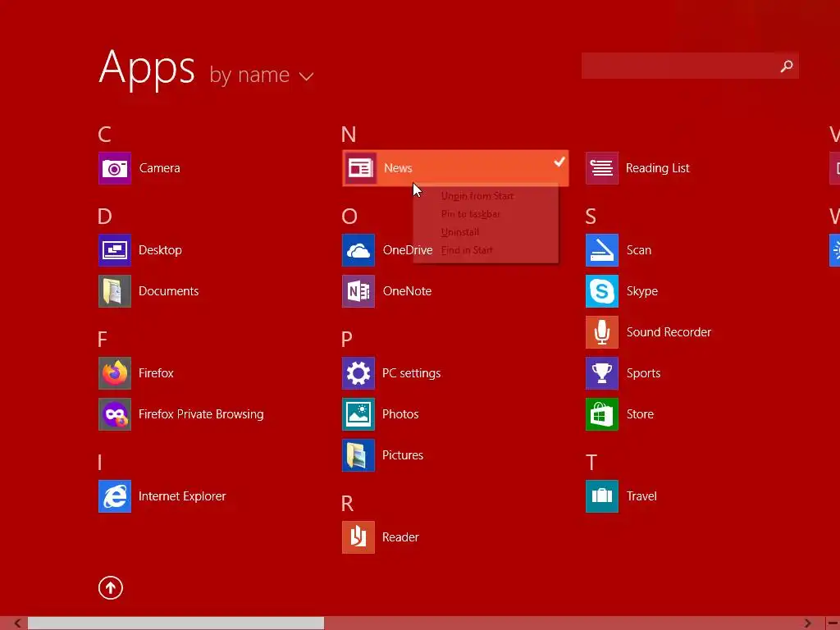Jump to letter O group header
The image size is (840, 630).
tap(349, 217)
